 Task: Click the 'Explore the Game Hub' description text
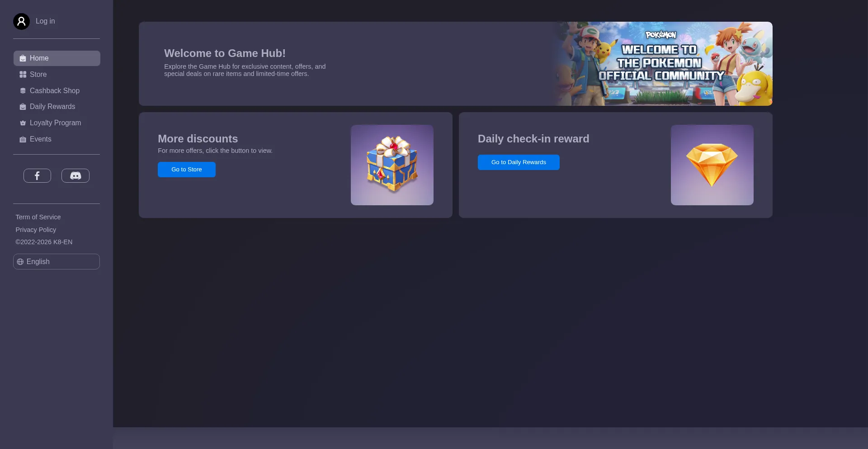245,70
